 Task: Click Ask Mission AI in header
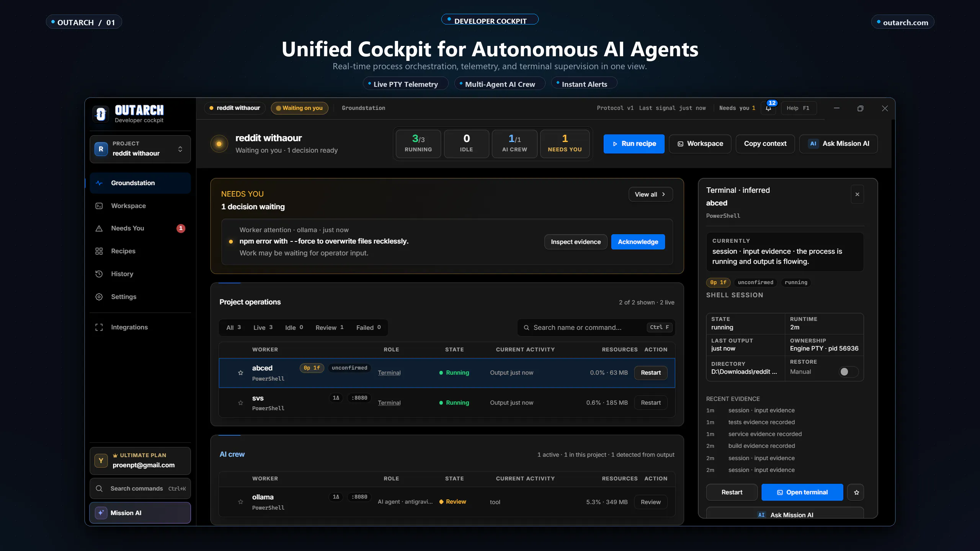tap(838, 144)
